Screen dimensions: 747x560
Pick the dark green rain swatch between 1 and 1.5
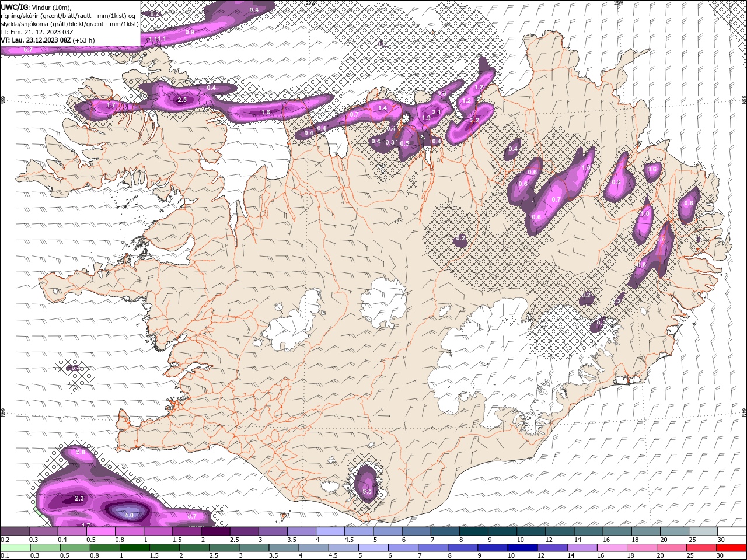[134, 548]
